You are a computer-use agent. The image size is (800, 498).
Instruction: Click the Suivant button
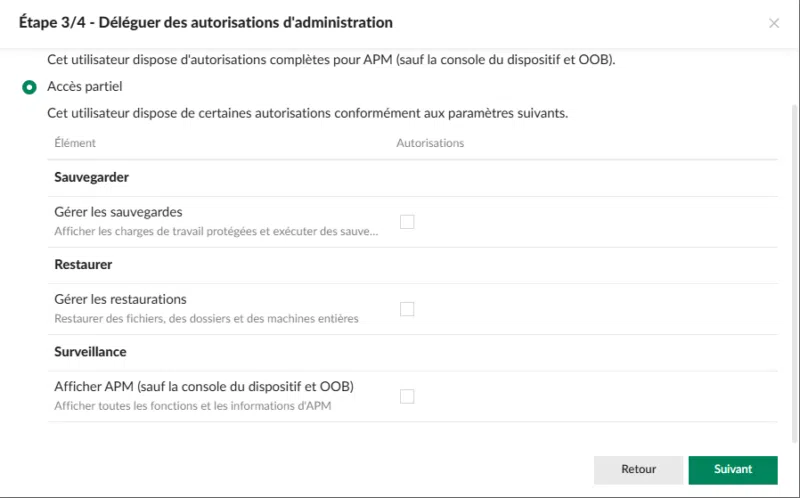pyautogui.click(x=733, y=469)
